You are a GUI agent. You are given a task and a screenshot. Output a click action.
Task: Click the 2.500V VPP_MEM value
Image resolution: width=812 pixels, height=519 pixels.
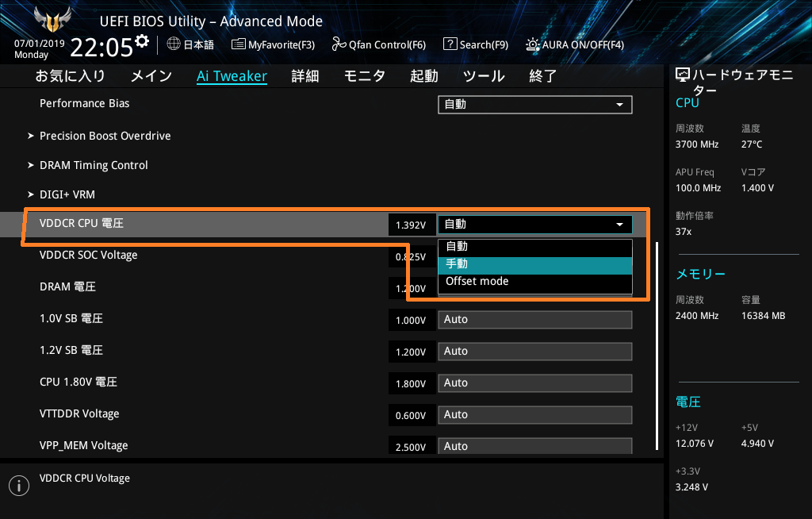tap(411, 447)
